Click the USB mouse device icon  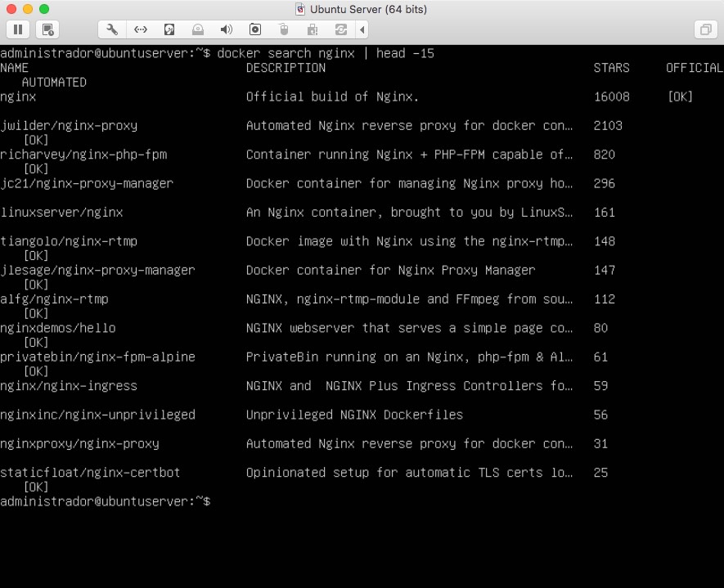click(x=284, y=30)
